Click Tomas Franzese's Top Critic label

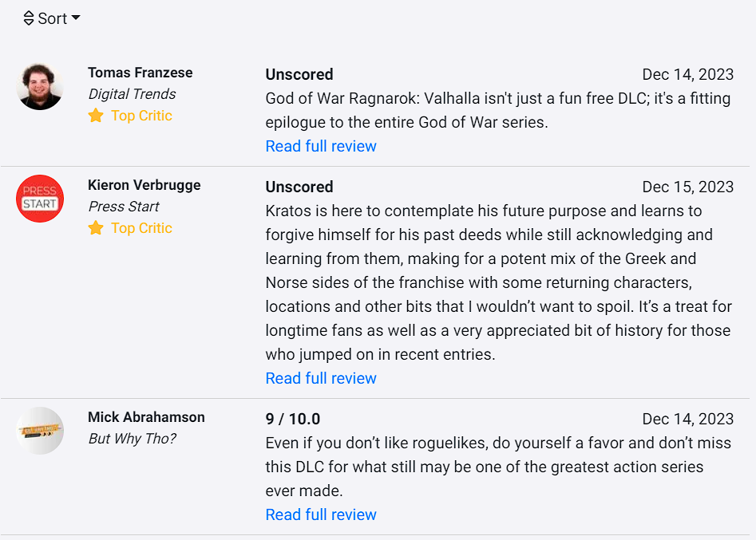tap(141, 116)
